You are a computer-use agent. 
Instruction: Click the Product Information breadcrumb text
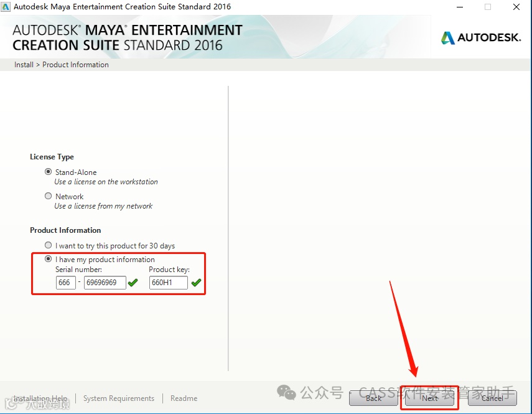75,65
